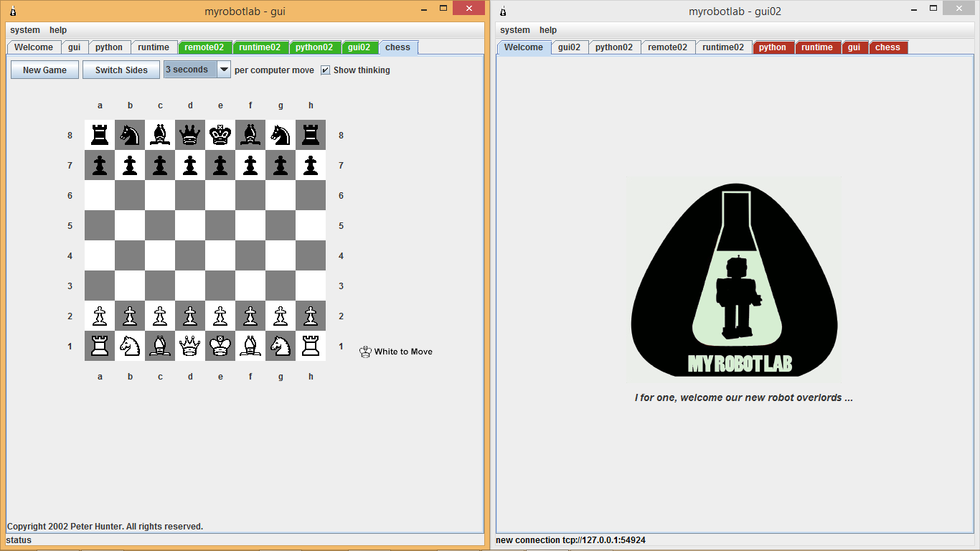Switch to Welcome tab in gui window
Viewport: 980px width, 551px height.
tap(34, 47)
